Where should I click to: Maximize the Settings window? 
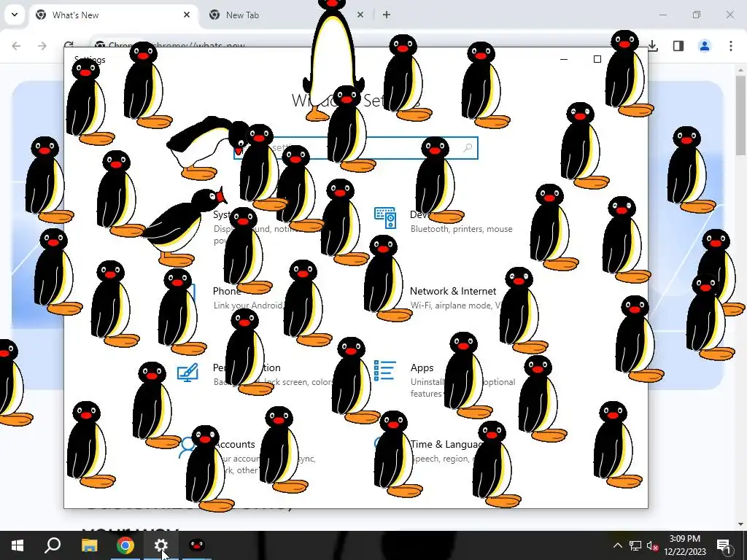coord(597,59)
